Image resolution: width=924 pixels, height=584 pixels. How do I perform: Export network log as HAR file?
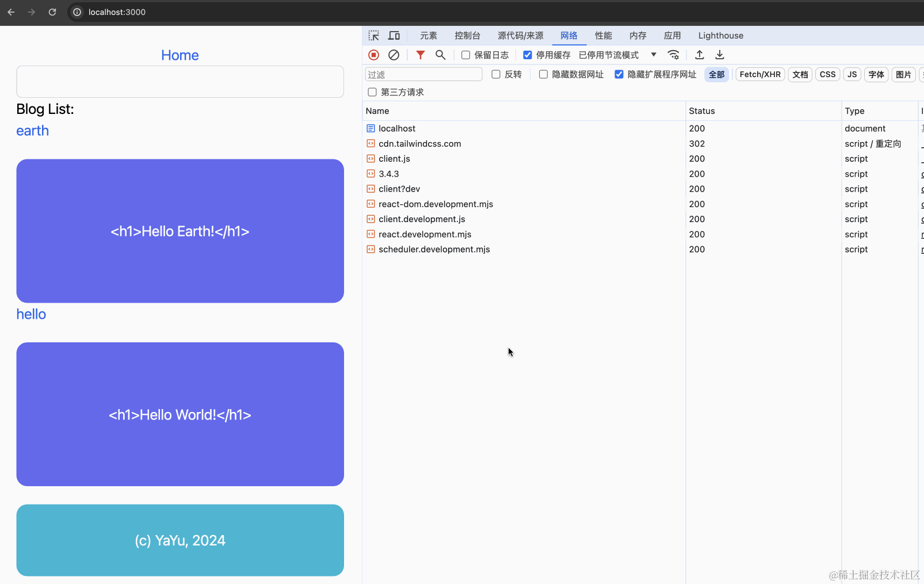[719, 55]
